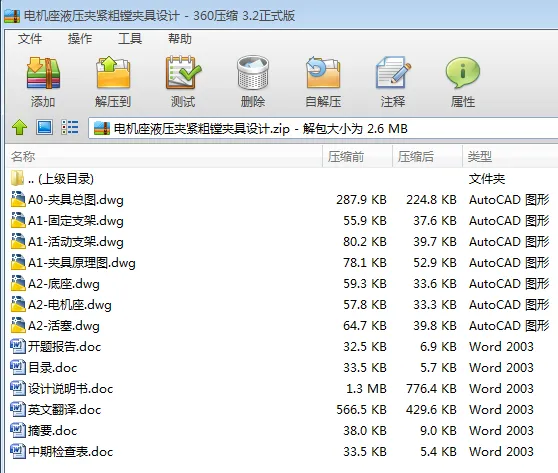558x473 pixels.
Task: Select file name A1-夹具原理图.dwg
Action: click(x=82, y=263)
